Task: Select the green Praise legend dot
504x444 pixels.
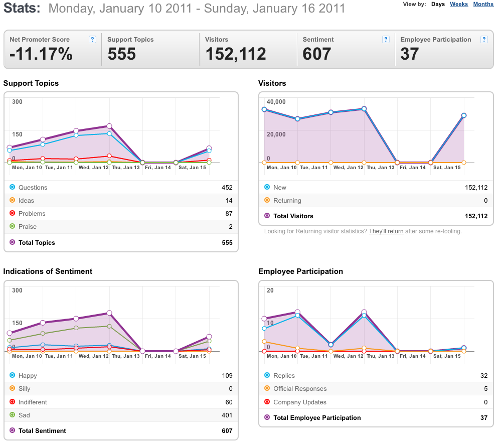Action: pos(12,226)
